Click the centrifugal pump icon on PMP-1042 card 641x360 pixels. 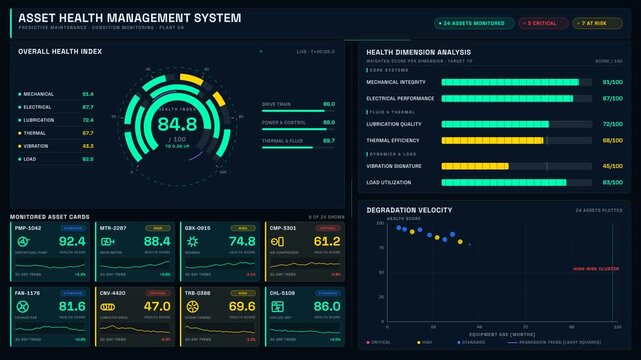point(23,242)
